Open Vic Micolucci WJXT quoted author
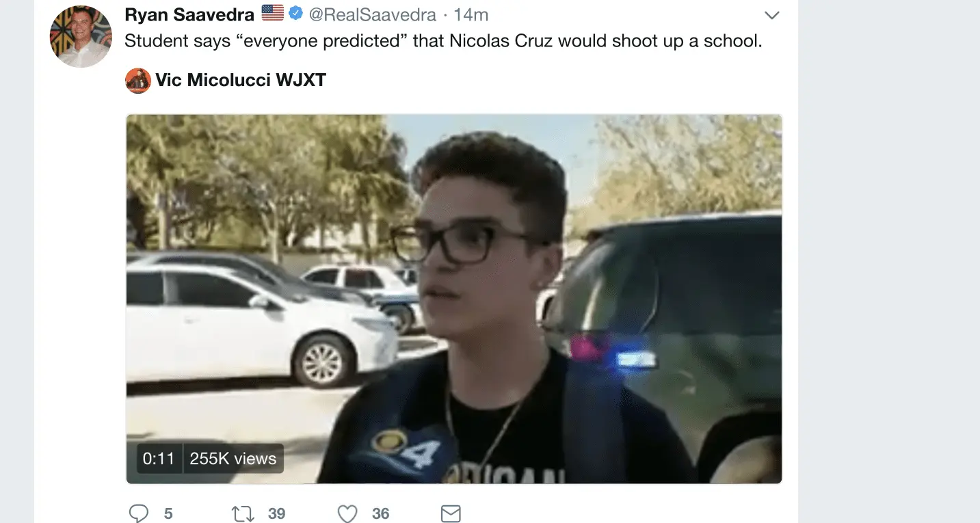Image resolution: width=980 pixels, height=523 pixels. 241,81
